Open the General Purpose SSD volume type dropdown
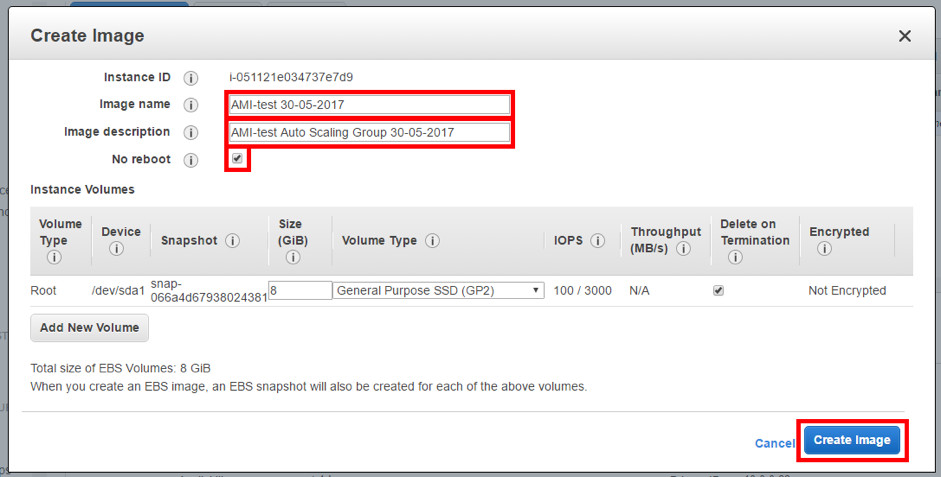This screenshot has height=477, width=941. (439, 291)
